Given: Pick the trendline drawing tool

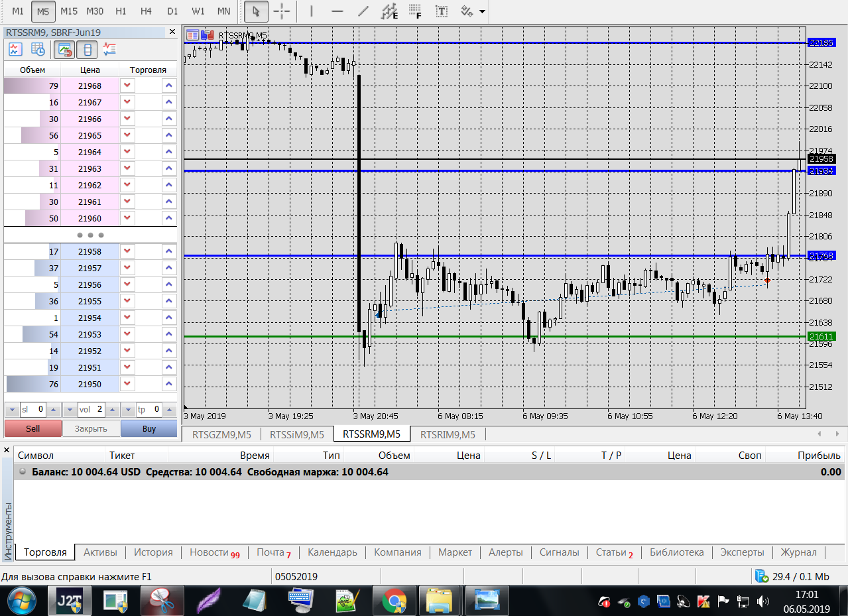Looking at the screenshot, I should pos(363,11).
